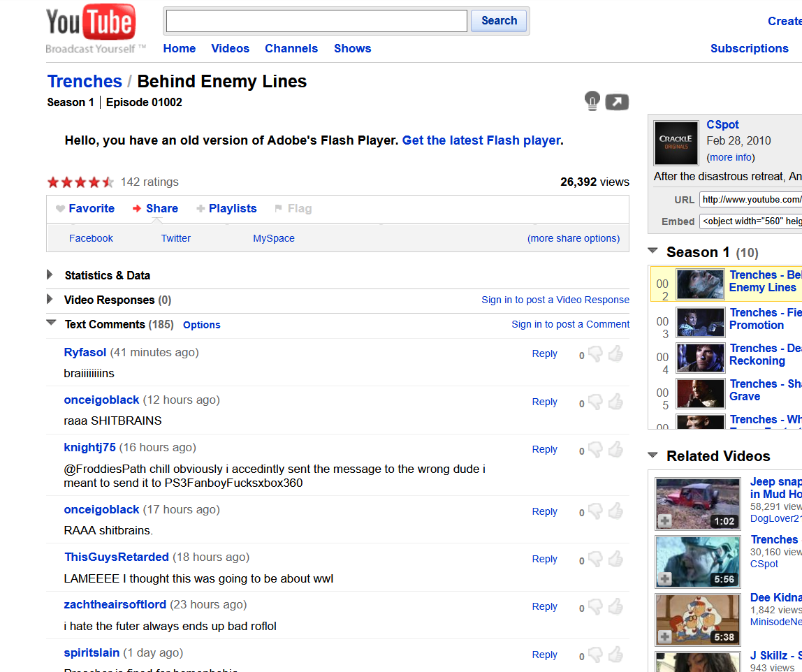Thumbs down onceigoblack's 12 hours ago comment
Screen dimensions: 802x672
pyautogui.click(x=595, y=402)
